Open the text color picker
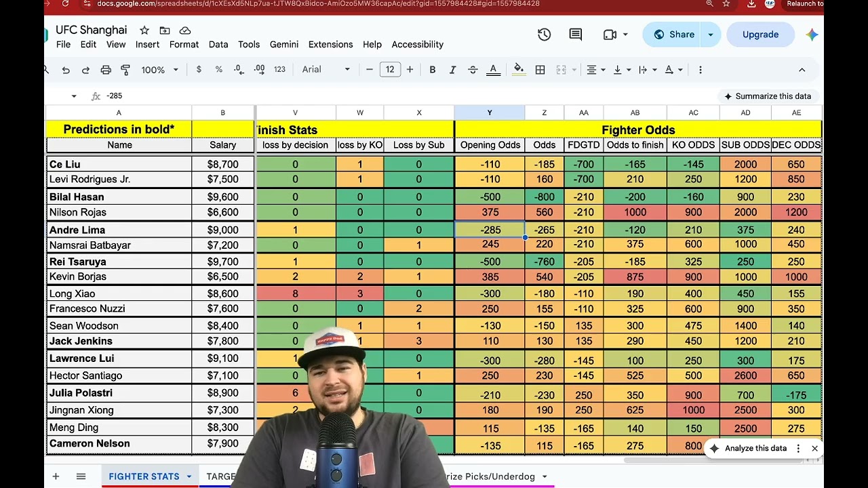Image resolution: width=868 pixels, height=488 pixels. coord(493,70)
